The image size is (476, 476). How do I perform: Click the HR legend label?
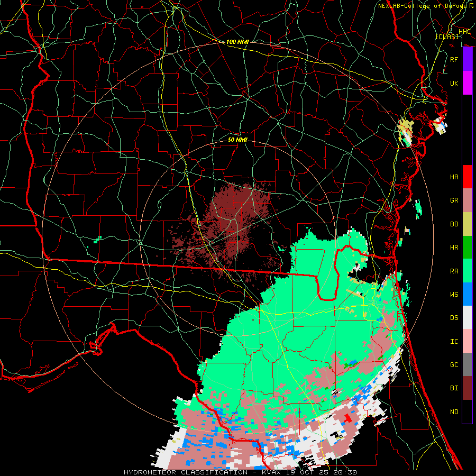click(x=454, y=248)
